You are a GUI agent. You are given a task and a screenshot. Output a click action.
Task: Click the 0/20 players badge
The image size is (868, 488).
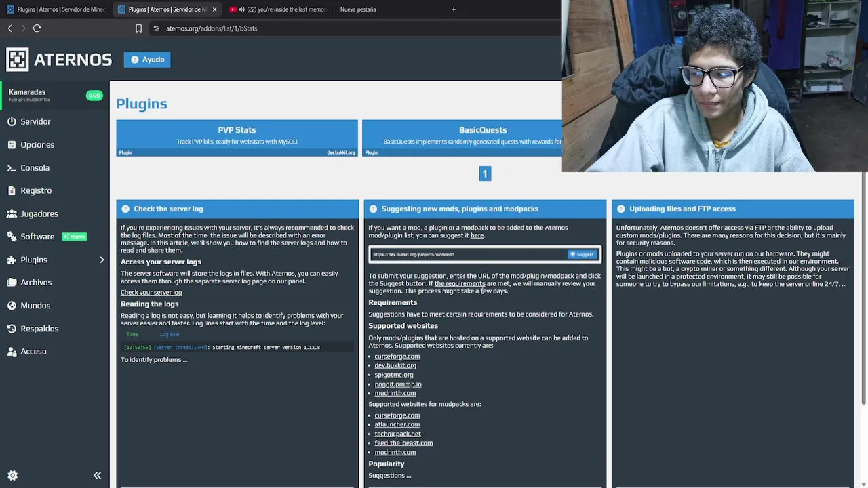click(x=94, y=96)
